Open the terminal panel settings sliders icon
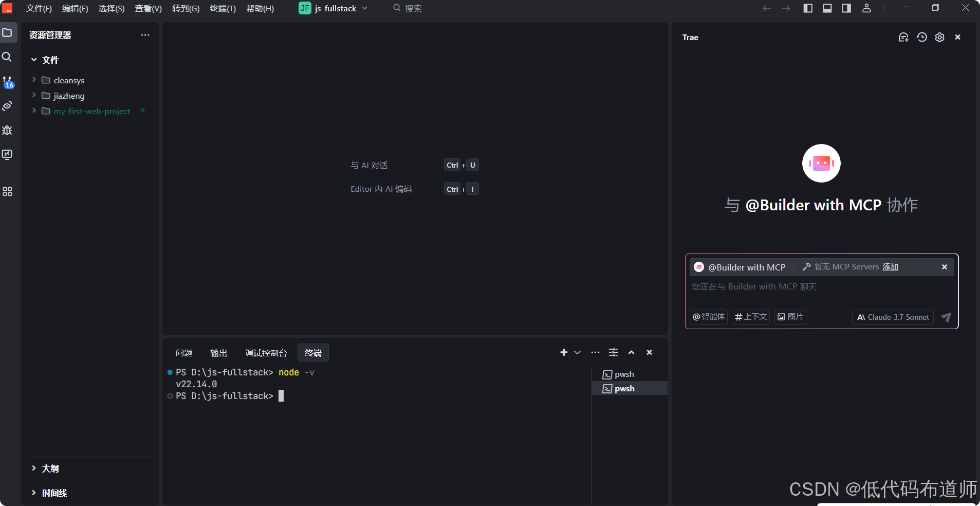Viewport: 980px width, 506px height. [x=614, y=352]
